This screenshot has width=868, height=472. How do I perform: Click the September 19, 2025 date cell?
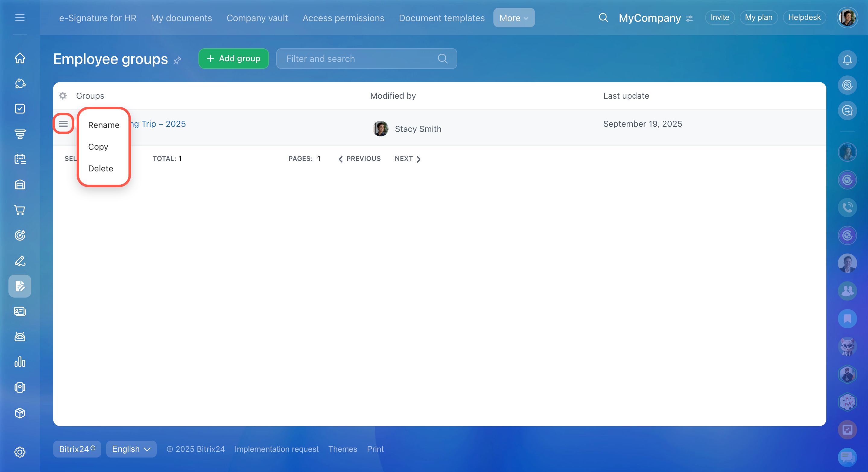pos(643,124)
